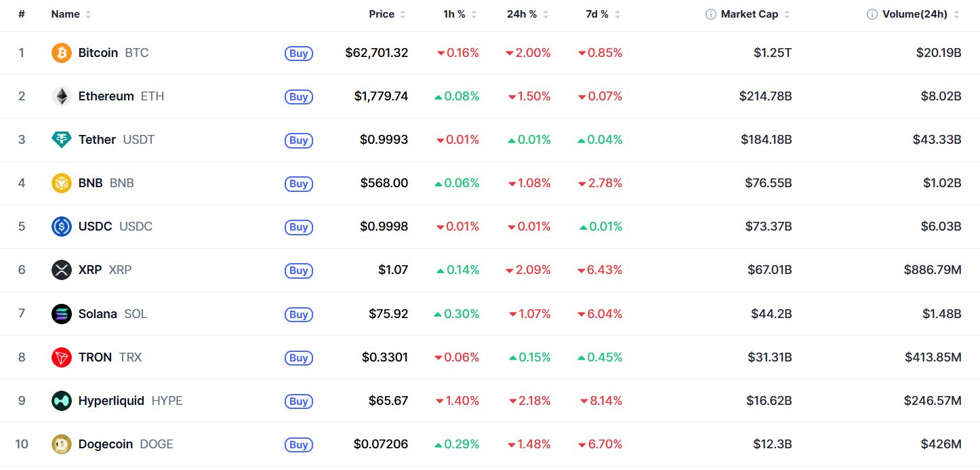Click the Bitcoin orange logo icon

point(62,53)
